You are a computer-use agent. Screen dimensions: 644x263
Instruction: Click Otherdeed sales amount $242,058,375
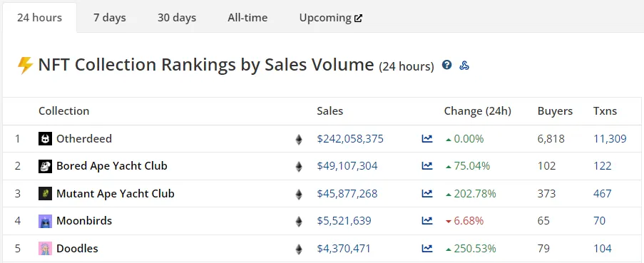coord(350,139)
